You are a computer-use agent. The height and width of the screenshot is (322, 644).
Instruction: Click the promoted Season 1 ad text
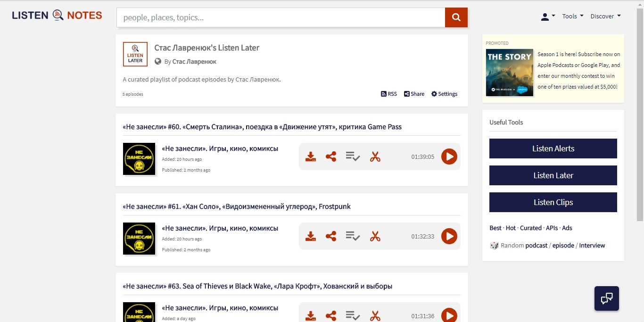tap(579, 70)
